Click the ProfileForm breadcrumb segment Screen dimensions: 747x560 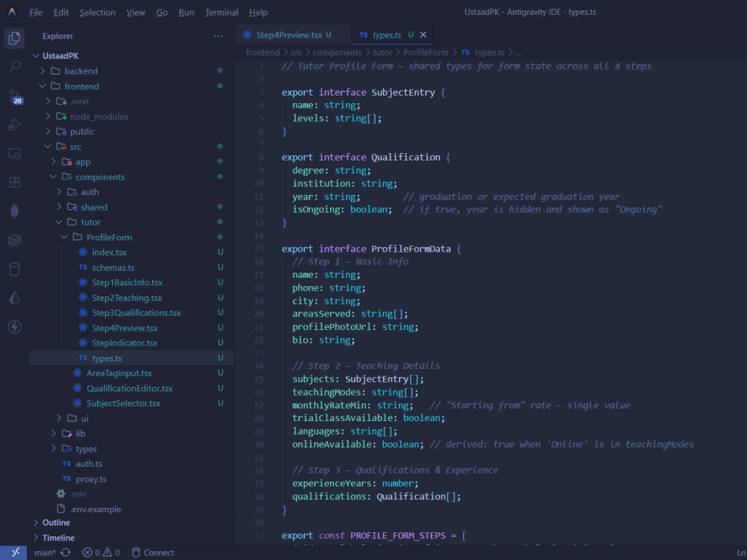tap(426, 52)
